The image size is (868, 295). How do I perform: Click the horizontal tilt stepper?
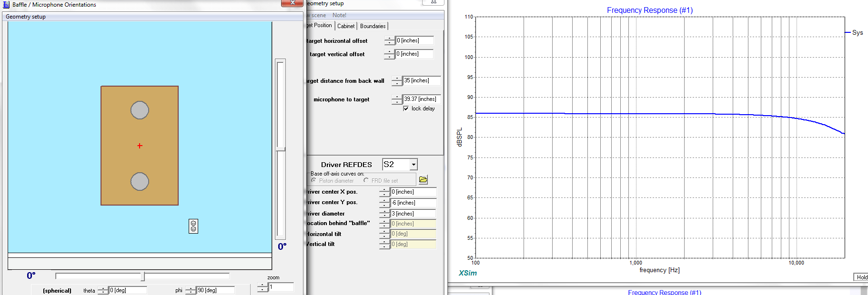(384, 234)
